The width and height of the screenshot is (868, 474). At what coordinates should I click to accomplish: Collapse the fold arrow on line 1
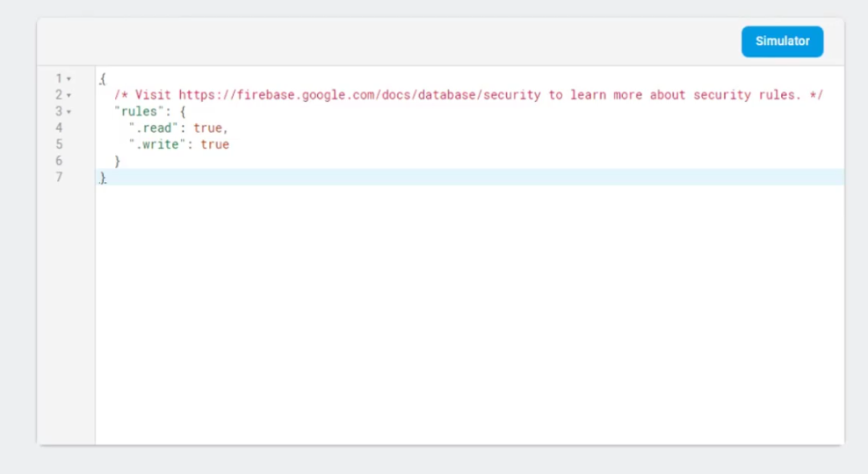69,79
